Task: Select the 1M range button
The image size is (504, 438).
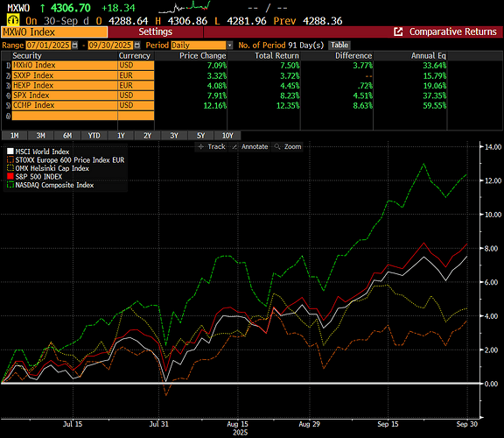Action: pyautogui.click(x=15, y=136)
